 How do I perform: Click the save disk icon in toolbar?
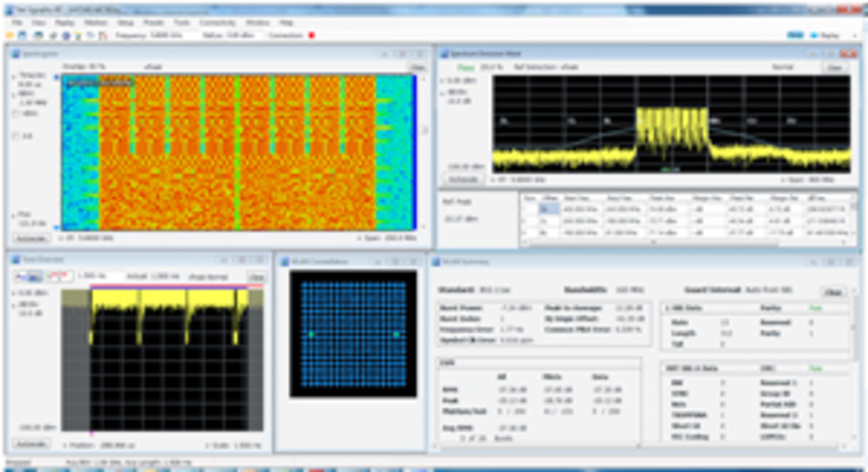[23, 35]
